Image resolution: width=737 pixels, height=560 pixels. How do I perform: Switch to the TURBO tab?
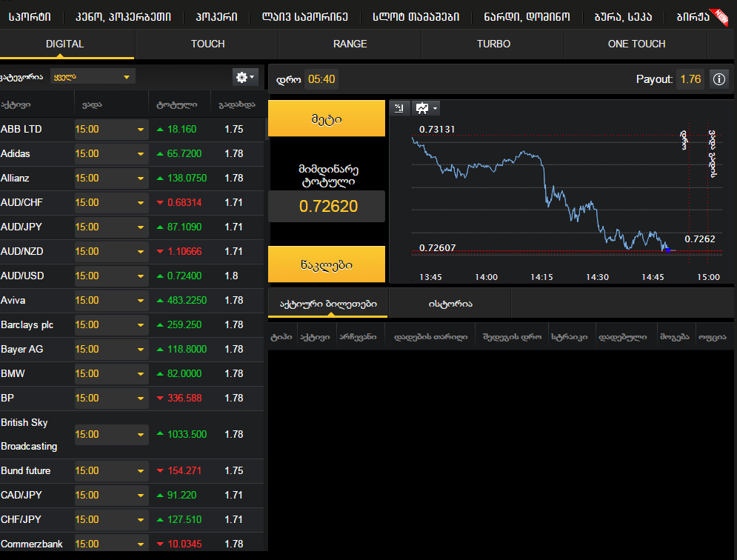click(493, 44)
